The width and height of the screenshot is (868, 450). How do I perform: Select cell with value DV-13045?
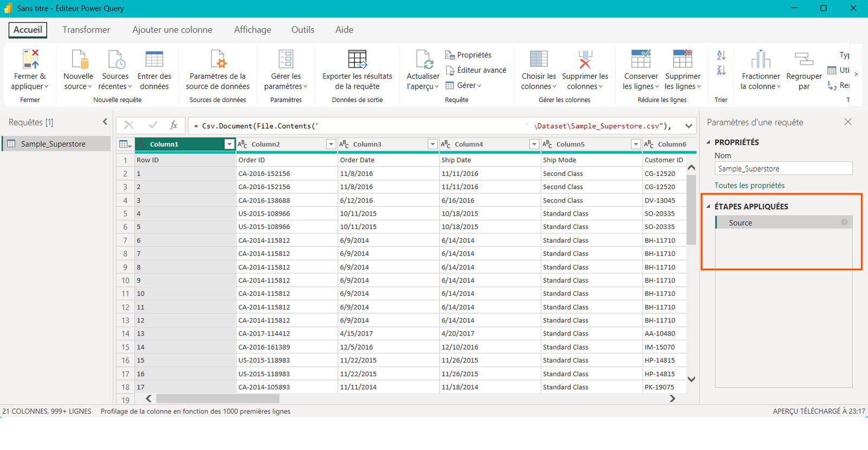(665, 200)
